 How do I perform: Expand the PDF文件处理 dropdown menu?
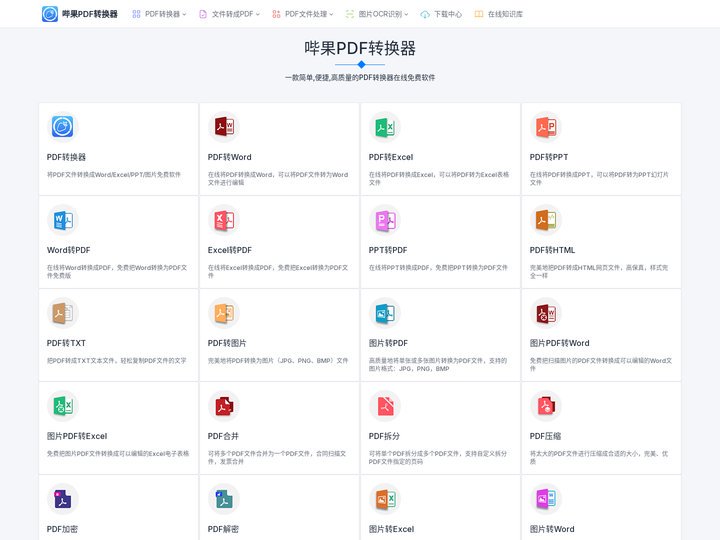pos(303,14)
